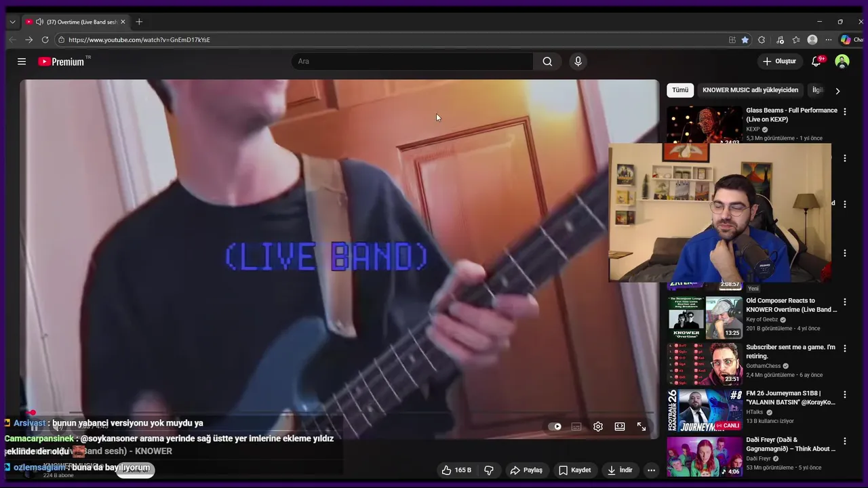868x488 pixels.
Task: Dislike the video
Action: click(488, 470)
